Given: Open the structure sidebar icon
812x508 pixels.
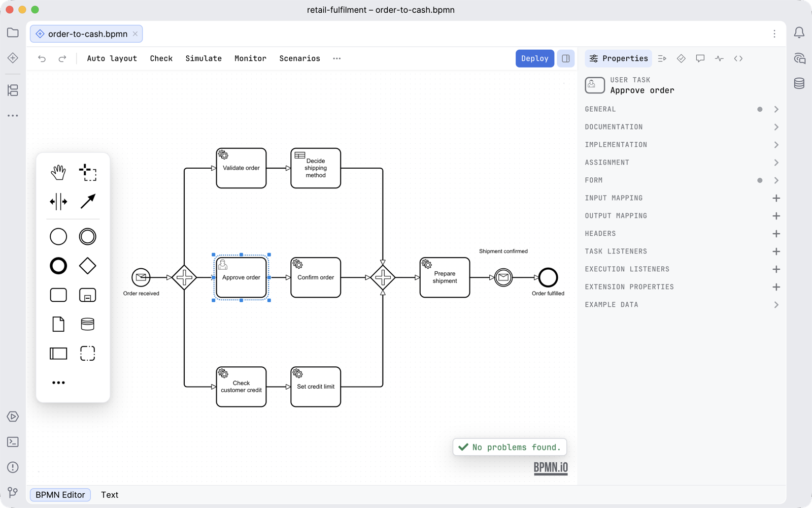Looking at the screenshot, I should click(13, 90).
